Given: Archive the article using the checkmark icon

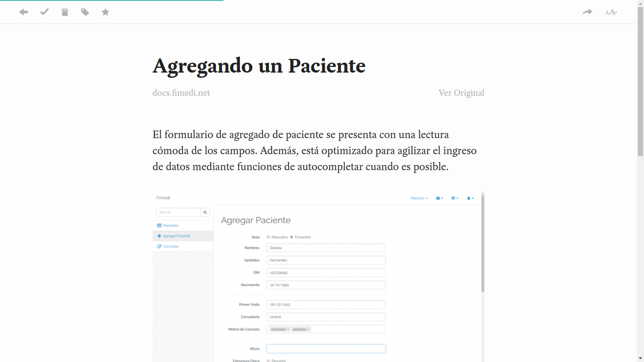Looking at the screenshot, I should [x=44, y=12].
